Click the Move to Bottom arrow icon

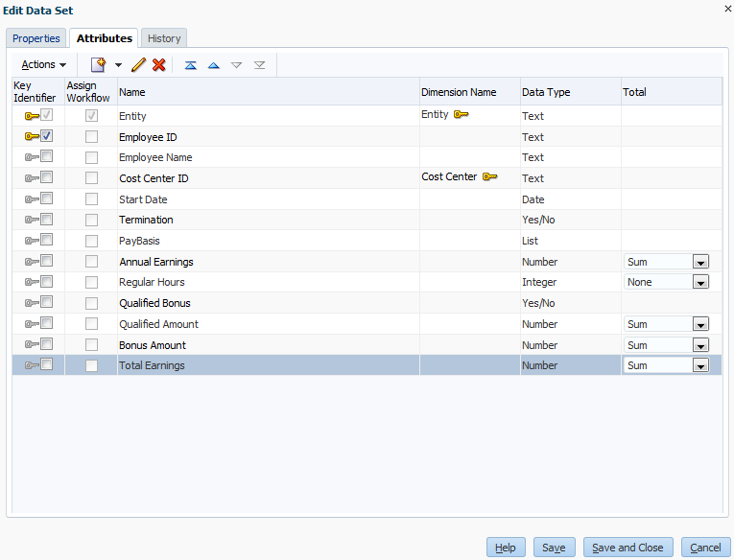tap(259, 65)
